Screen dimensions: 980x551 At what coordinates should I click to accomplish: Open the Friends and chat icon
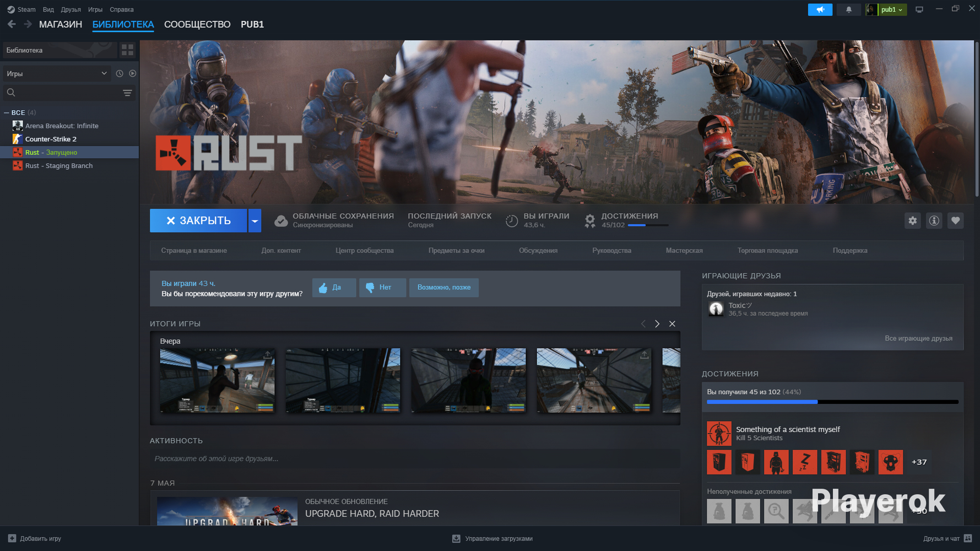(968, 538)
